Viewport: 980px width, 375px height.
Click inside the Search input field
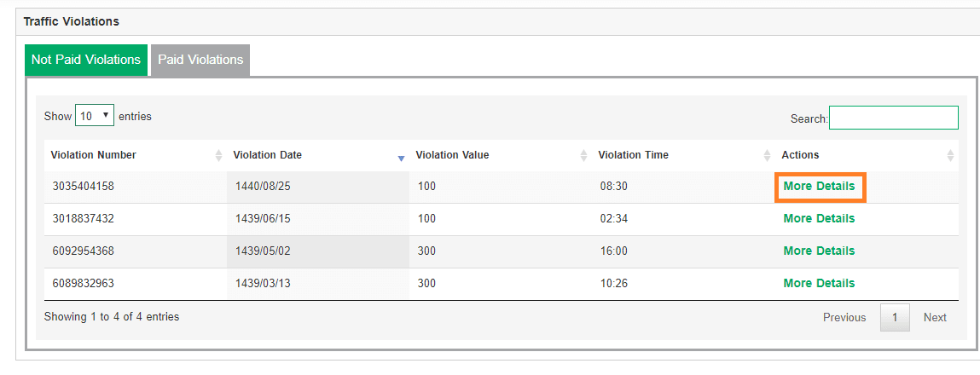tap(893, 118)
